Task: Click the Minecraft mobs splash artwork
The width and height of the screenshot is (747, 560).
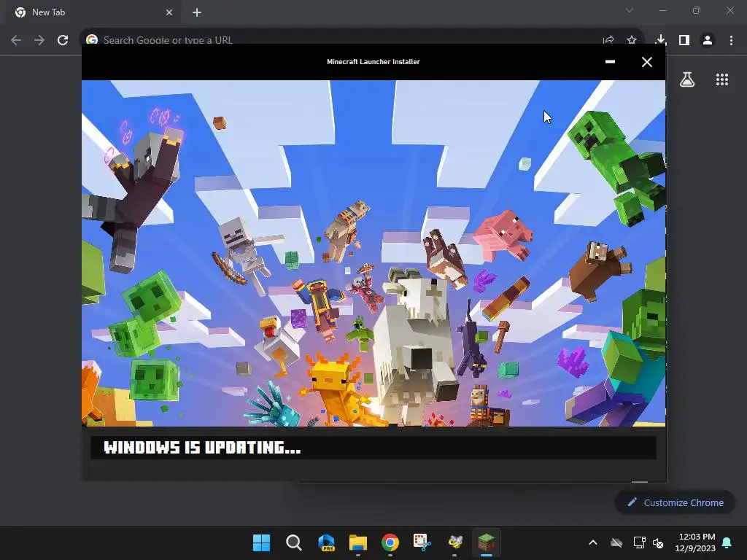Action: click(x=373, y=253)
